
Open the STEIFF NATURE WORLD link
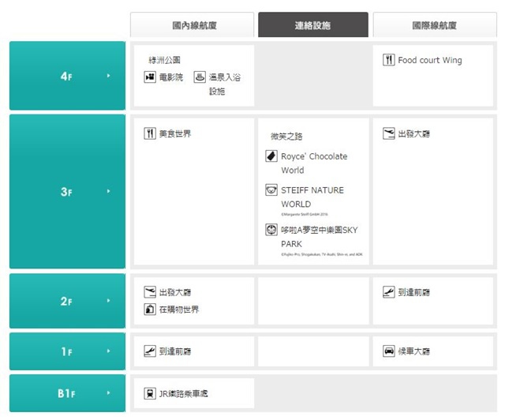[312, 197]
